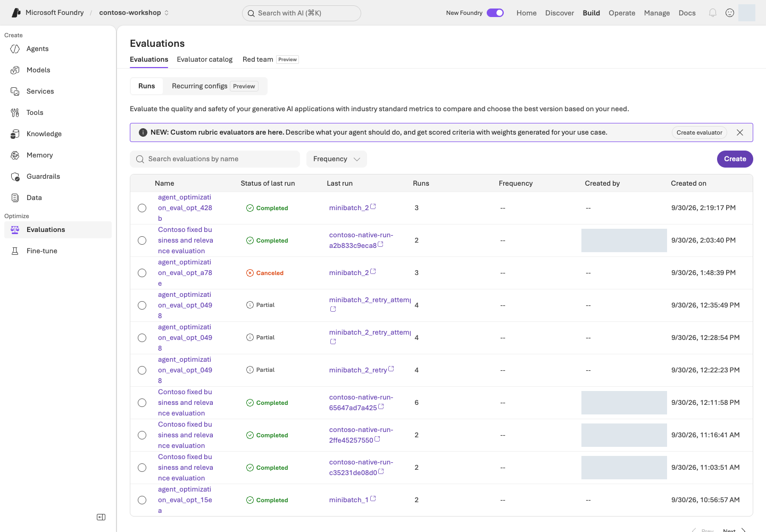The image size is (766, 532).
Task: Toggle the New Foundry switch
Action: [495, 13]
